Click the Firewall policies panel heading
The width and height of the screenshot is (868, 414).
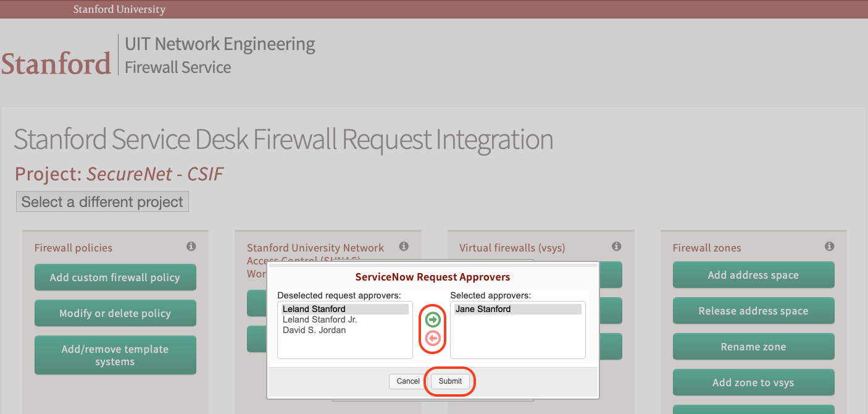(73, 248)
